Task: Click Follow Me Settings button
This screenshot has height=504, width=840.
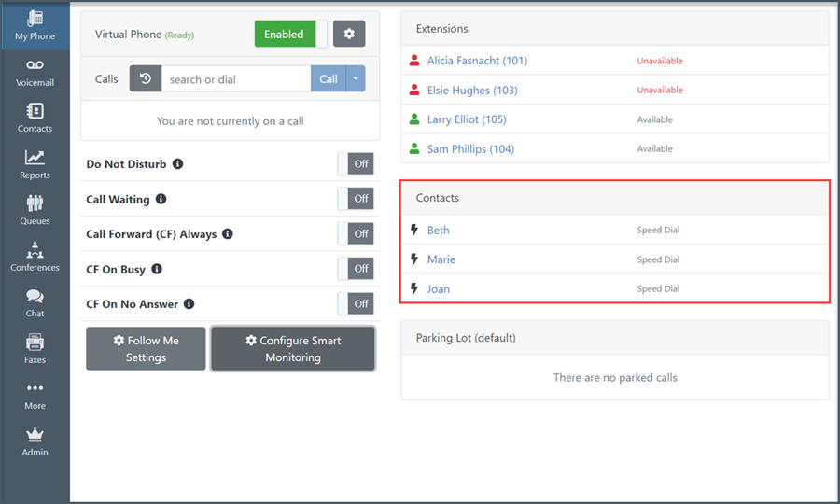Action: click(146, 348)
